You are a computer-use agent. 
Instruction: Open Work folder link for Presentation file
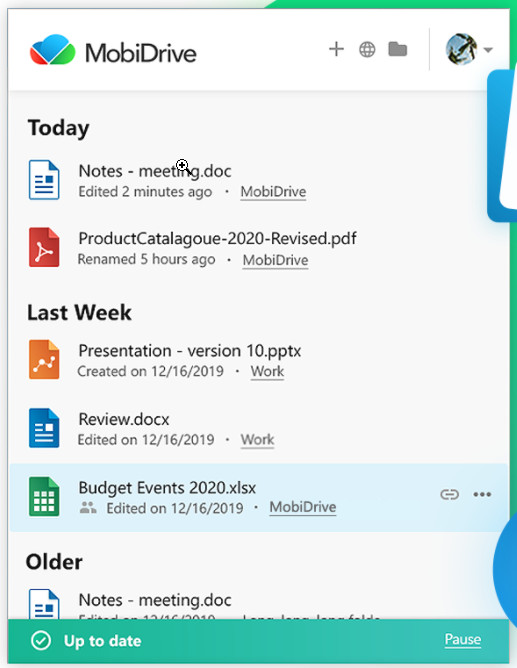point(267,371)
